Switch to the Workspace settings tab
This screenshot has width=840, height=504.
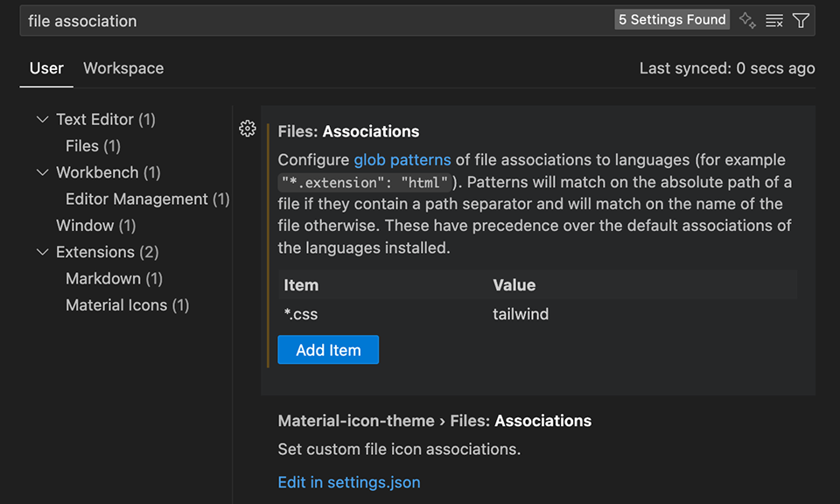tap(122, 68)
